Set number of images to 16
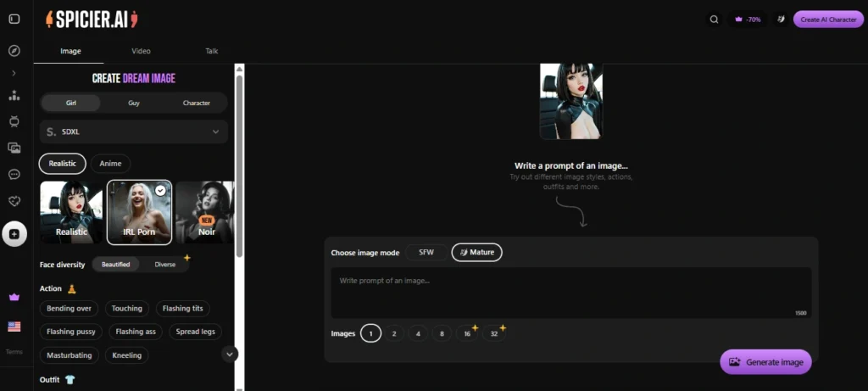 pos(467,334)
